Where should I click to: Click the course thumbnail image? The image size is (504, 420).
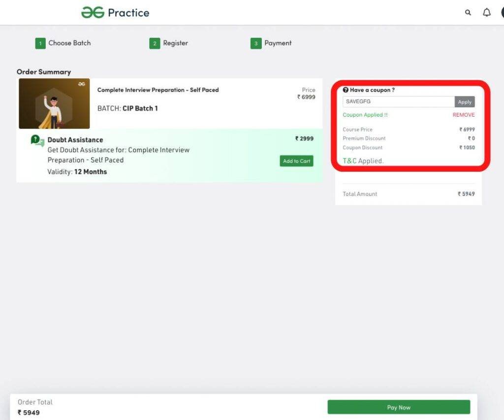(54, 103)
